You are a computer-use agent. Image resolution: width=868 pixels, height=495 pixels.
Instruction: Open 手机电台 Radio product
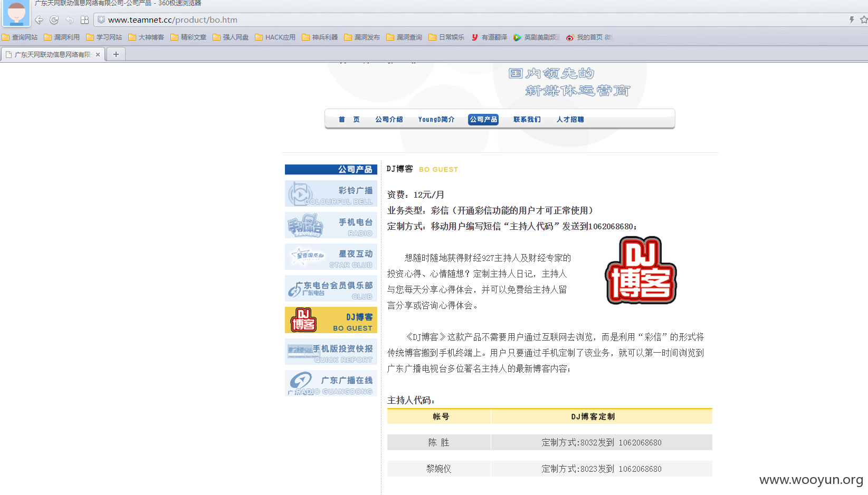(x=331, y=225)
